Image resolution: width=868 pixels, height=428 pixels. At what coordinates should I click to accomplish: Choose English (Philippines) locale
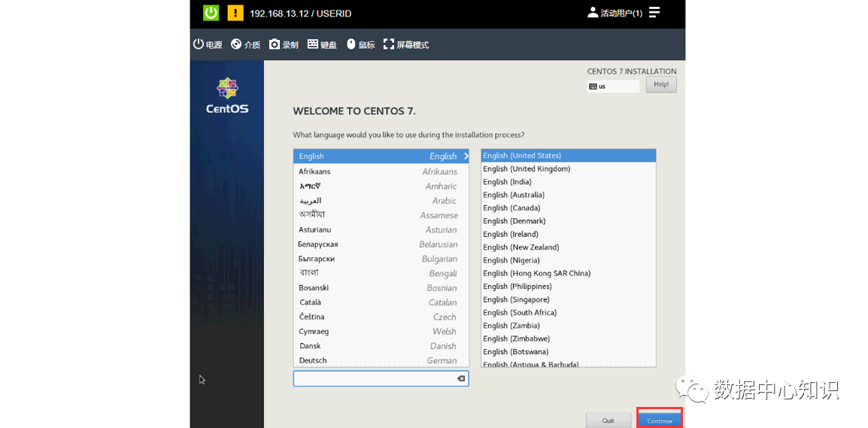569,287
